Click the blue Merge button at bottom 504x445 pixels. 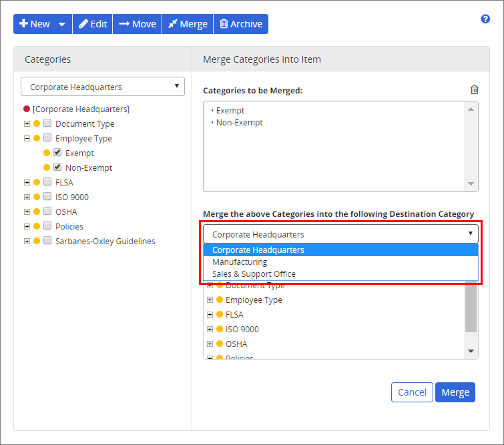pos(455,392)
